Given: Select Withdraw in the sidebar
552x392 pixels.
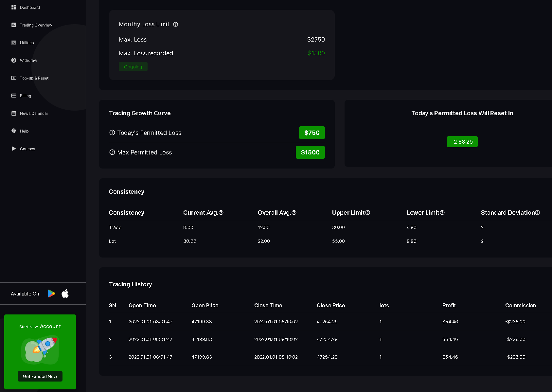Looking at the screenshot, I should 28,61.
